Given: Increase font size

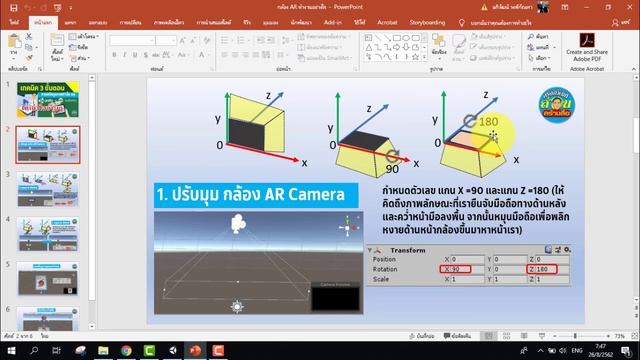Looking at the screenshot, I should (x=182, y=40).
